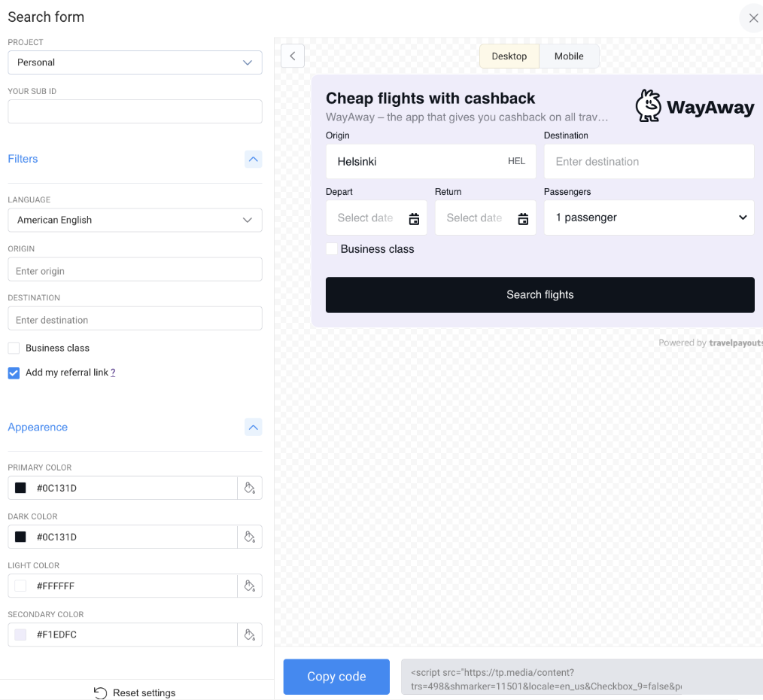Open the Secondary color paint bucket picker
This screenshot has width=763, height=700.
click(x=250, y=635)
